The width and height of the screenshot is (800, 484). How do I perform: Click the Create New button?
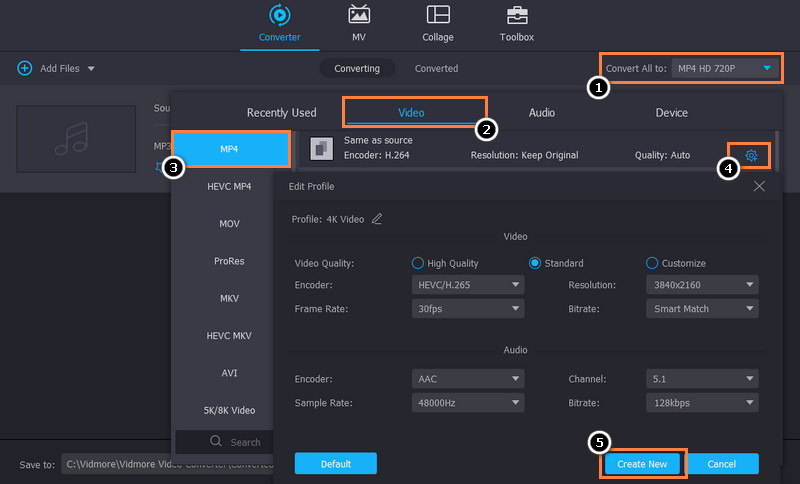(642, 464)
